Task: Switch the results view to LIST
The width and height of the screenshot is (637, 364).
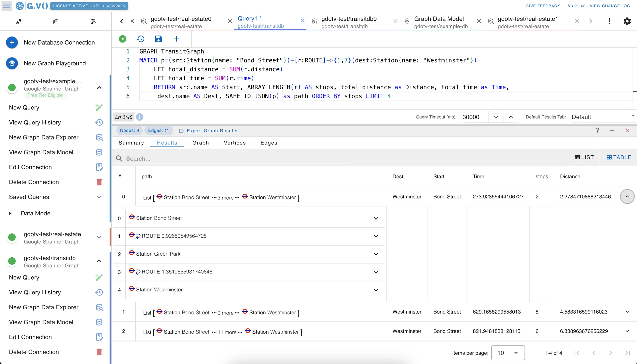Action: (584, 157)
